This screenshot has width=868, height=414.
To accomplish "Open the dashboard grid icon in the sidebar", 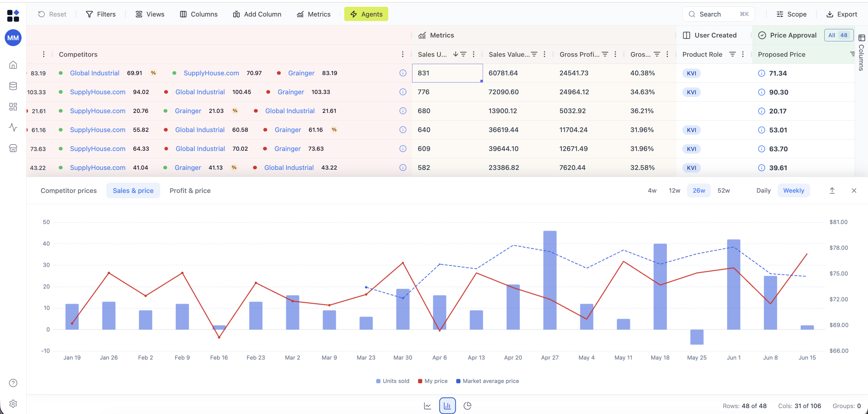I will (13, 107).
